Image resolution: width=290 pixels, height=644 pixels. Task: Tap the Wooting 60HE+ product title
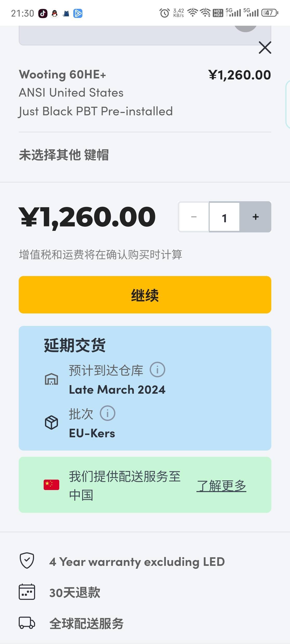point(62,75)
